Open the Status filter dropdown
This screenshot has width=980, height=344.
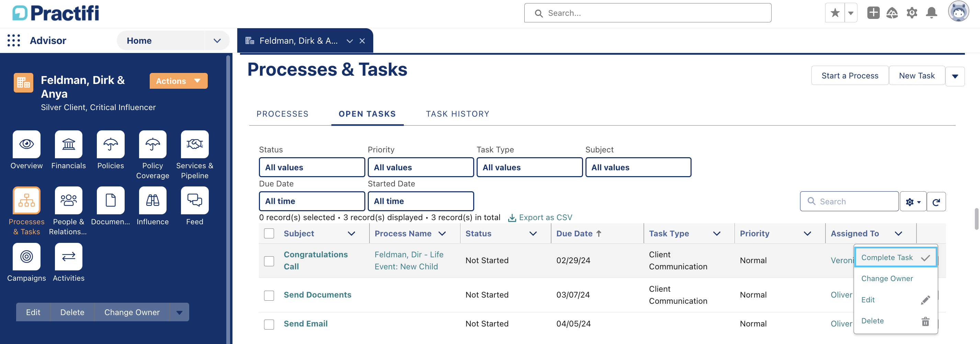coord(311,167)
